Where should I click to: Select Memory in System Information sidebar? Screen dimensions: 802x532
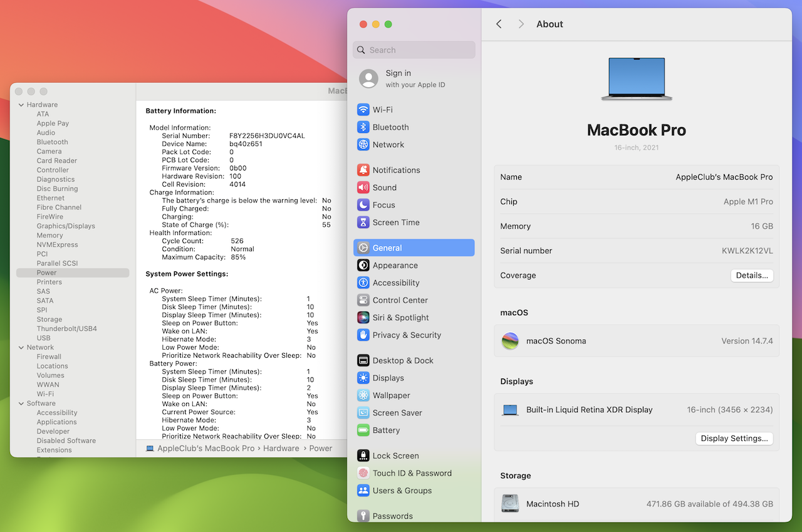(49, 235)
